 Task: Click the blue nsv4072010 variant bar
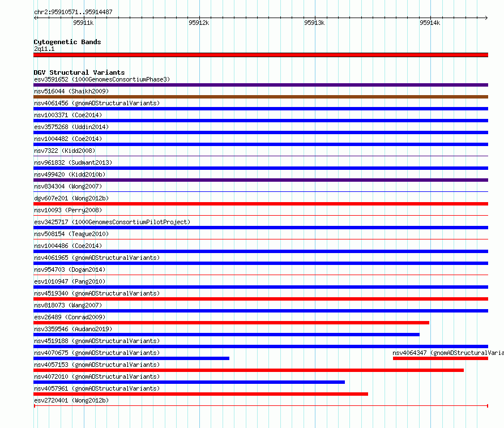pos(189,382)
